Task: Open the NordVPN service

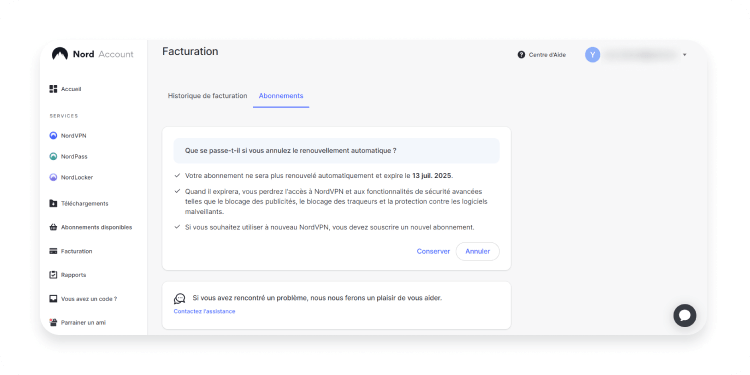Action: click(67, 136)
